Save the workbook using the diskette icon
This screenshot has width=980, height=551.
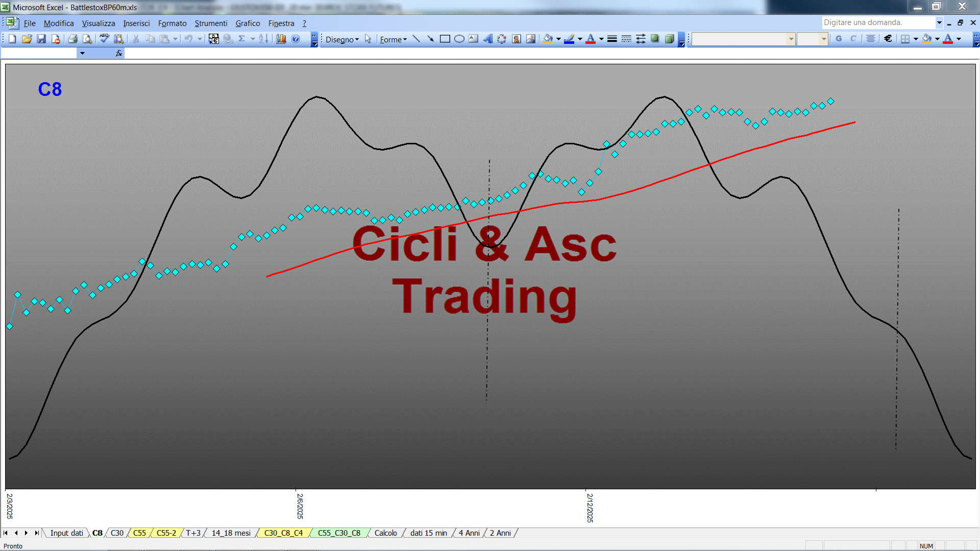[41, 39]
